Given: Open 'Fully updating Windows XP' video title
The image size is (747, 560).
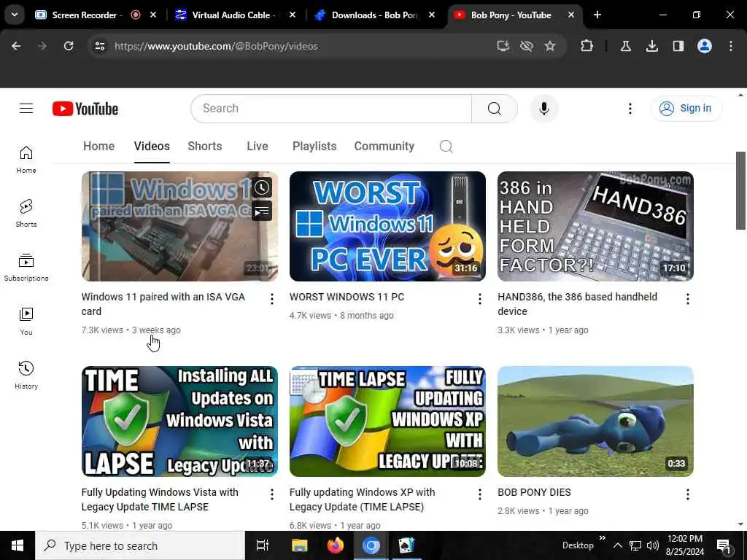Looking at the screenshot, I should point(362,499).
